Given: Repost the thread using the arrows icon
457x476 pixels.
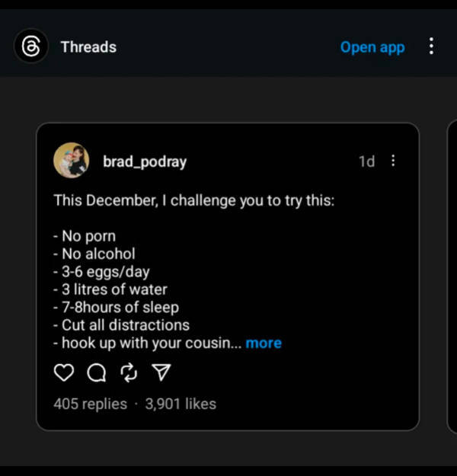Looking at the screenshot, I should (129, 372).
